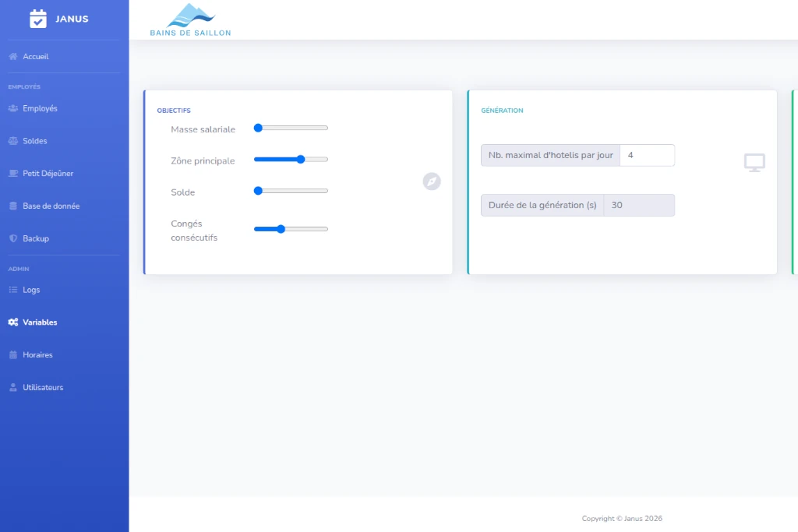Select Petit Déjeûner in the sidebar
This screenshot has width=798, height=532.
[x=48, y=174]
